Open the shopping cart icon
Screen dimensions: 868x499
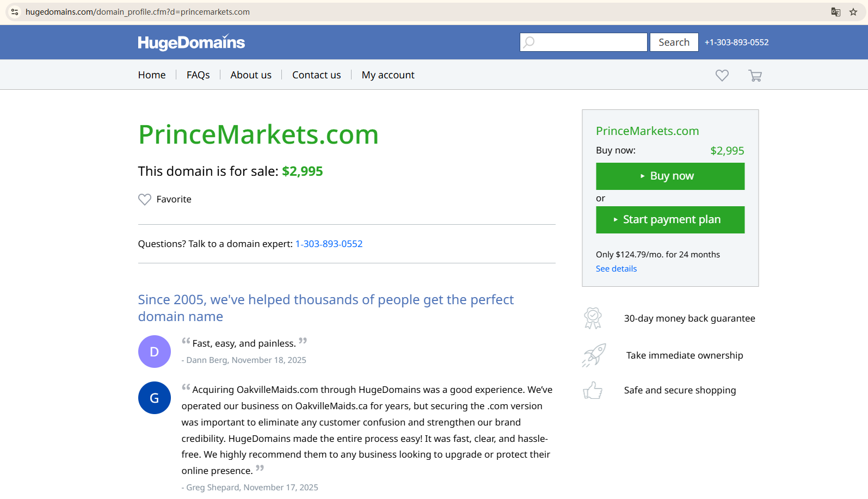click(755, 76)
